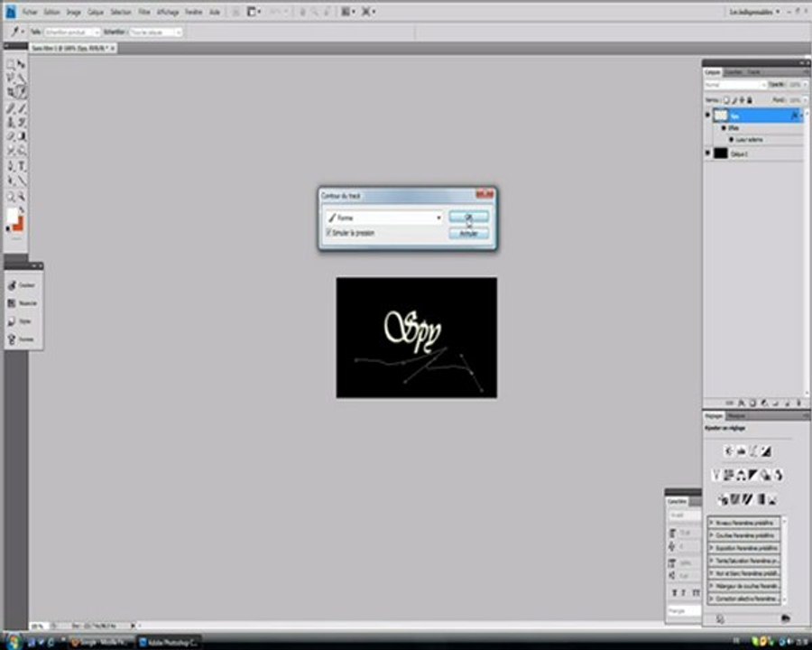Toggle lock all layer icon
This screenshot has height=650, width=812.
click(x=750, y=100)
